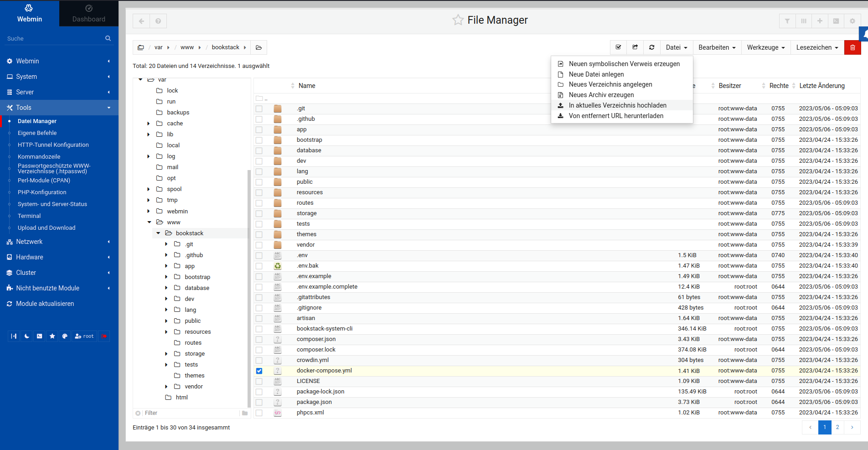Open Terminal in Tools sidebar
This screenshot has width=868, height=450.
(x=29, y=216)
